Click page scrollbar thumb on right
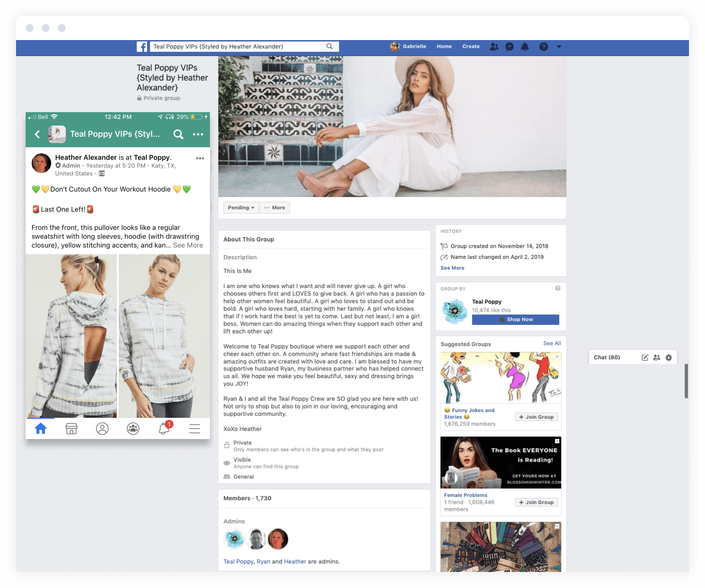705x588 pixels. point(686,381)
